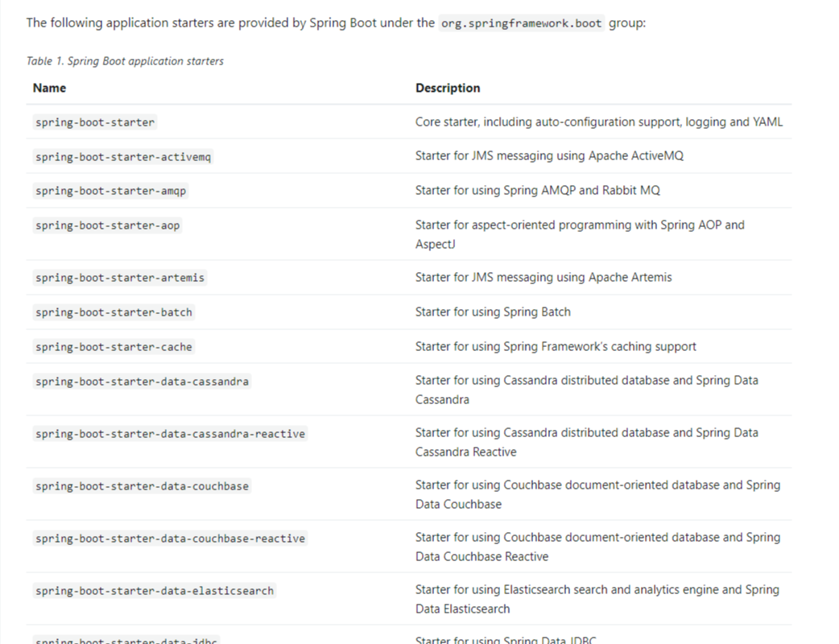
Task: Select the spring-boot-starter-data-cassandra-reactive cell
Action: click(x=170, y=434)
